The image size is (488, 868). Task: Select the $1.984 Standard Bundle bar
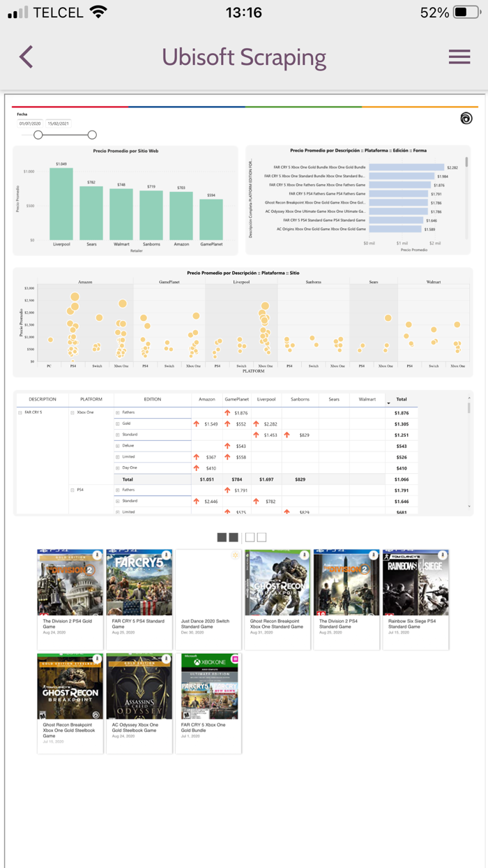click(x=402, y=177)
